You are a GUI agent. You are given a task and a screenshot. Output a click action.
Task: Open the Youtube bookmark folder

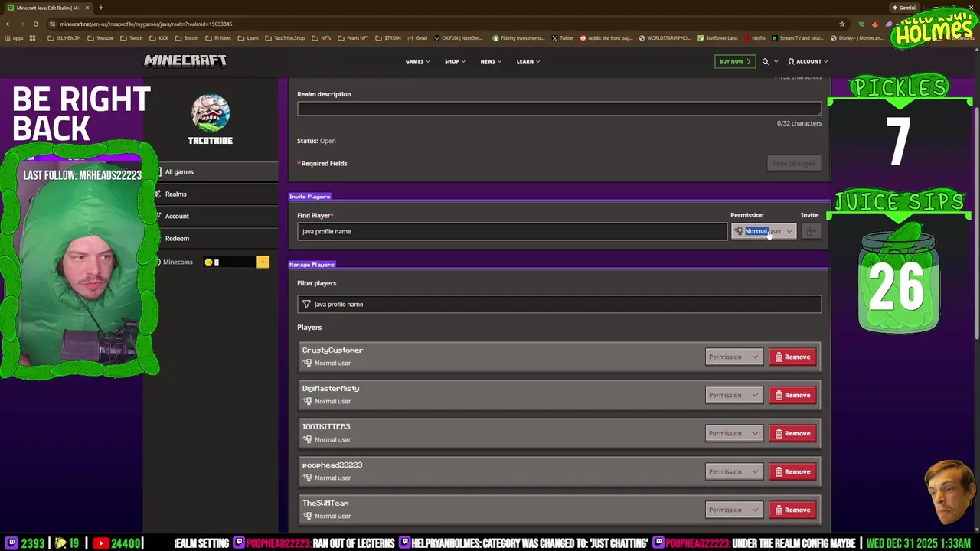(100, 38)
